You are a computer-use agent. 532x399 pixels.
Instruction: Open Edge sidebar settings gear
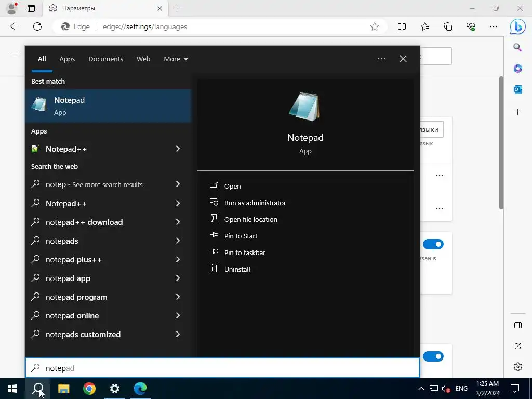click(518, 367)
